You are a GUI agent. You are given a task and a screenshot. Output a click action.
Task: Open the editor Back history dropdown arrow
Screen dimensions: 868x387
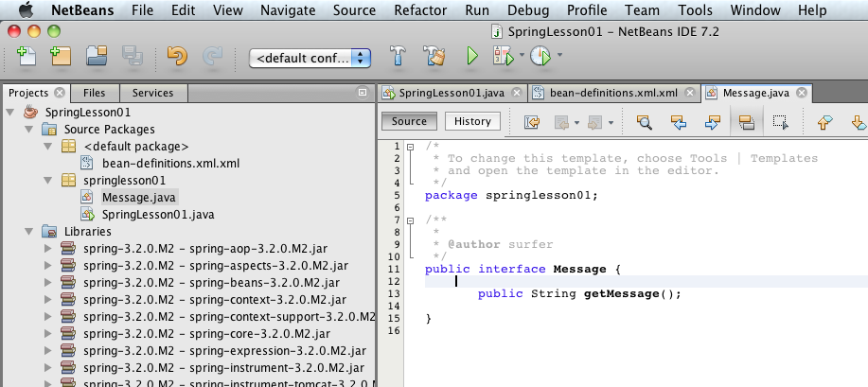[576, 123]
